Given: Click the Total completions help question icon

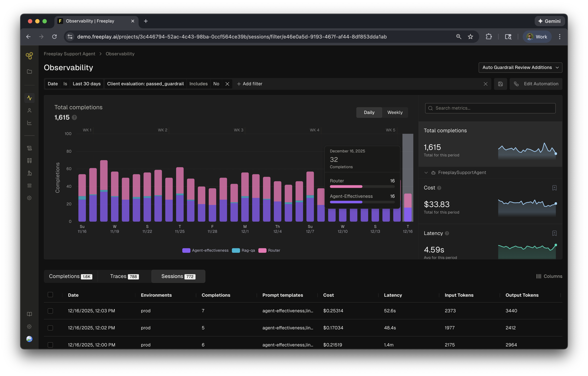Looking at the screenshot, I should coord(75,118).
